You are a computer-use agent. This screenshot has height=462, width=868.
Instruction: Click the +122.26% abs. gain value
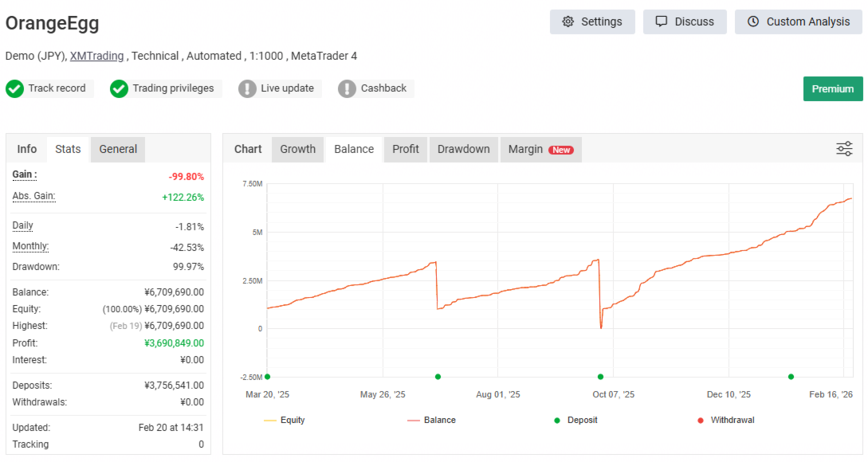click(183, 198)
